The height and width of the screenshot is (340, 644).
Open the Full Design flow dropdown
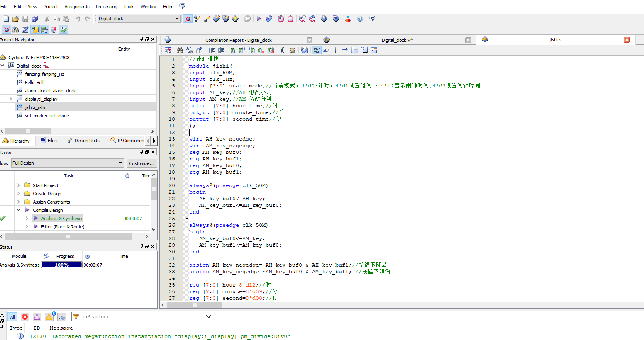click(x=120, y=163)
